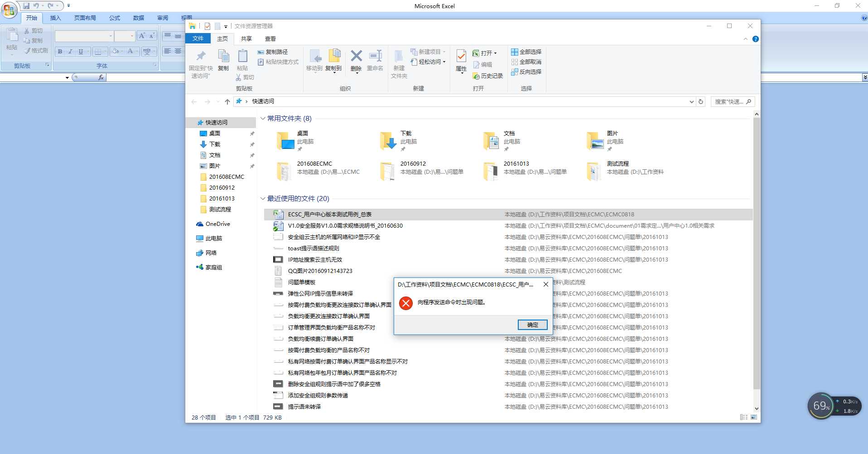This screenshot has height=454, width=868.
Task: Click the insert function fx icon
Action: point(101,77)
